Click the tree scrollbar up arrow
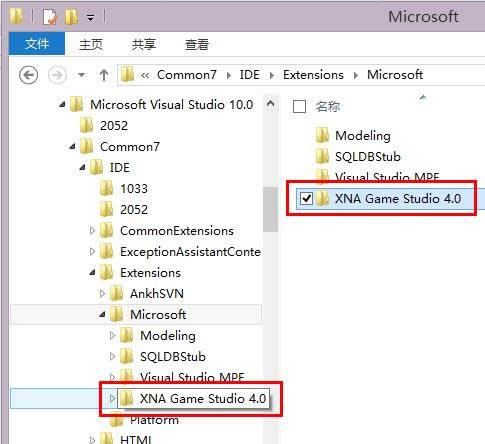The width and height of the screenshot is (485, 444). pos(271,104)
